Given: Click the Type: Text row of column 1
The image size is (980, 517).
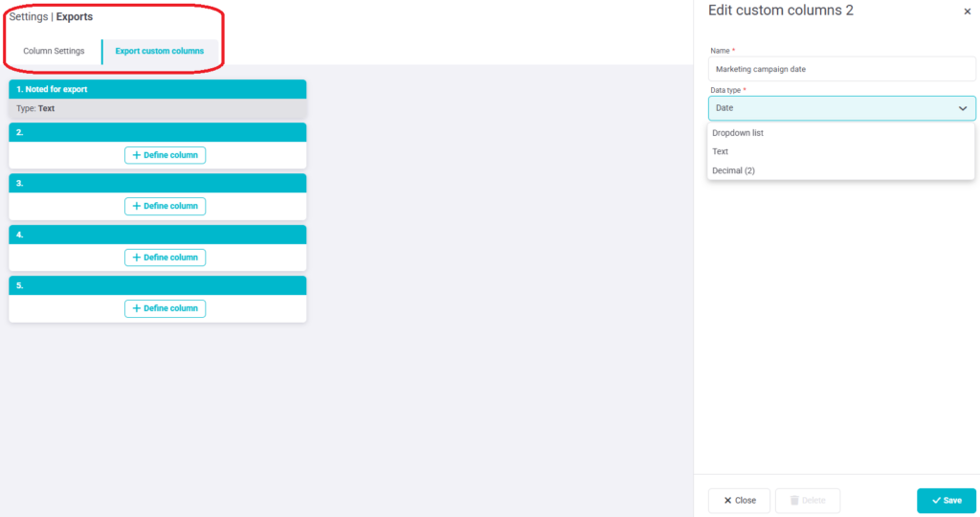Looking at the screenshot, I should (x=158, y=109).
